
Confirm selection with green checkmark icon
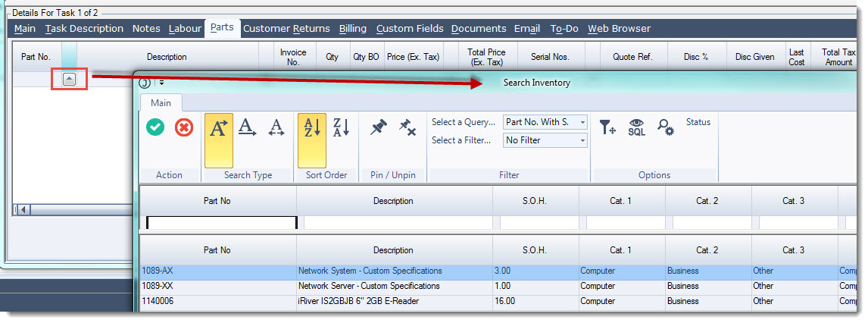[155, 128]
